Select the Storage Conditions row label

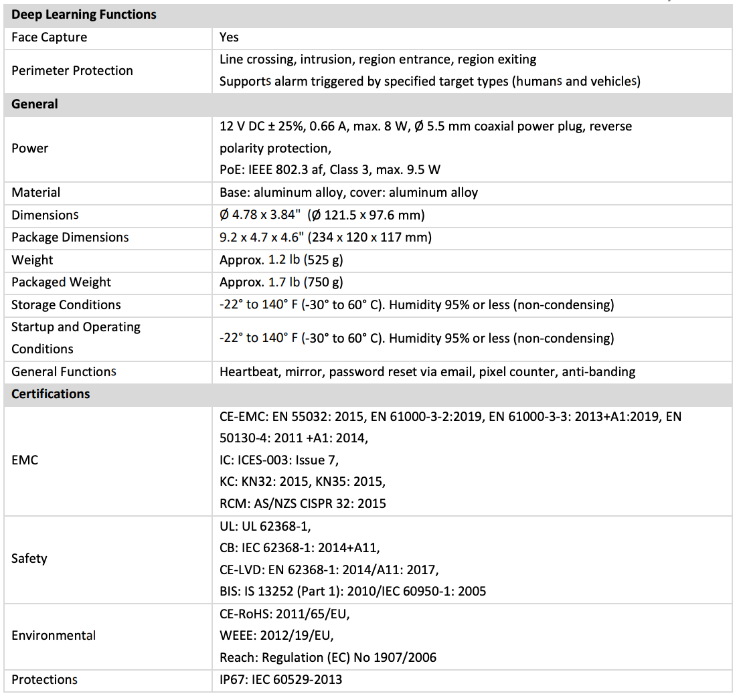tap(66, 304)
